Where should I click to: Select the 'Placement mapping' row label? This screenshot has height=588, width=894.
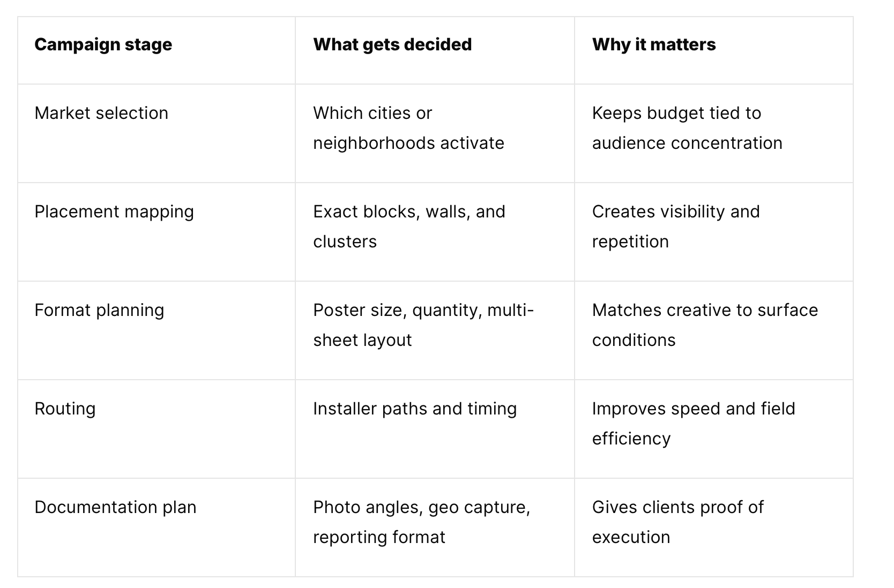pyautogui.click(x=114, y=212)
